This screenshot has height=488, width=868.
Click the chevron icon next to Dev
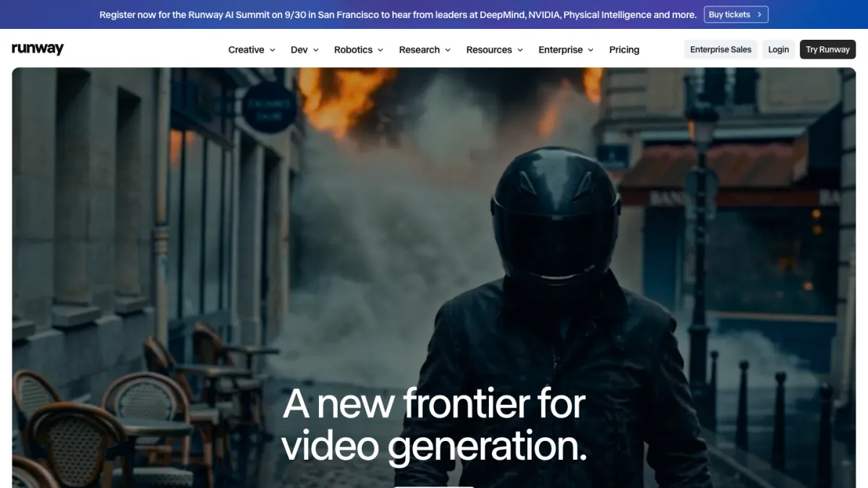pos(315,50)
